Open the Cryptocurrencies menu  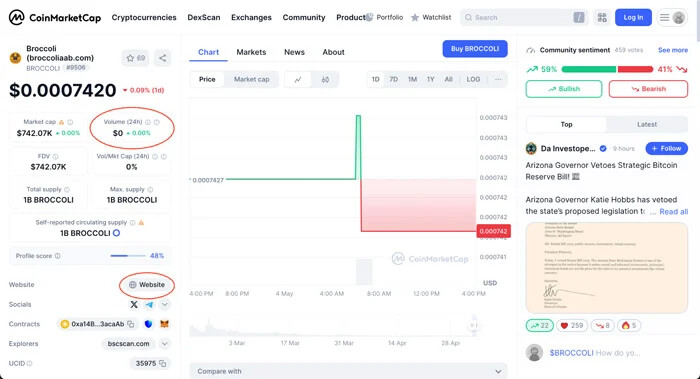coord(144,17)
